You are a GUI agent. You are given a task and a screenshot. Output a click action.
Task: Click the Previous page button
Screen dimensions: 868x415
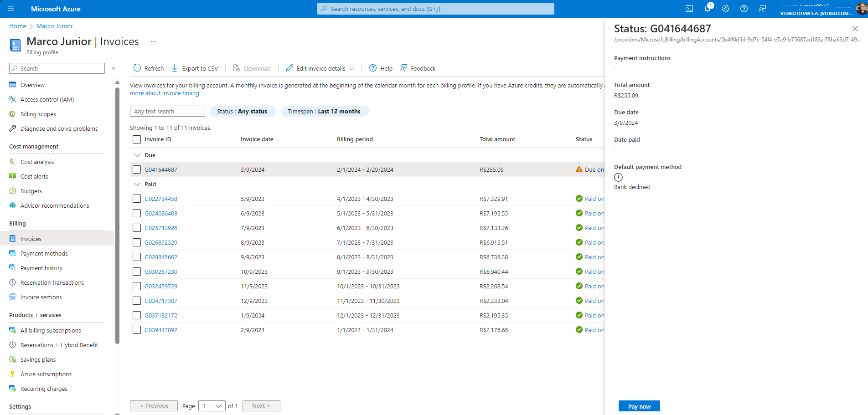[x=154, y=406]
